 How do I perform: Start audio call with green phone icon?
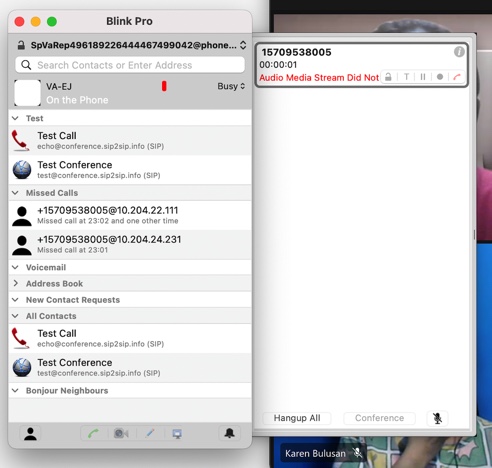tap(93, 433)
